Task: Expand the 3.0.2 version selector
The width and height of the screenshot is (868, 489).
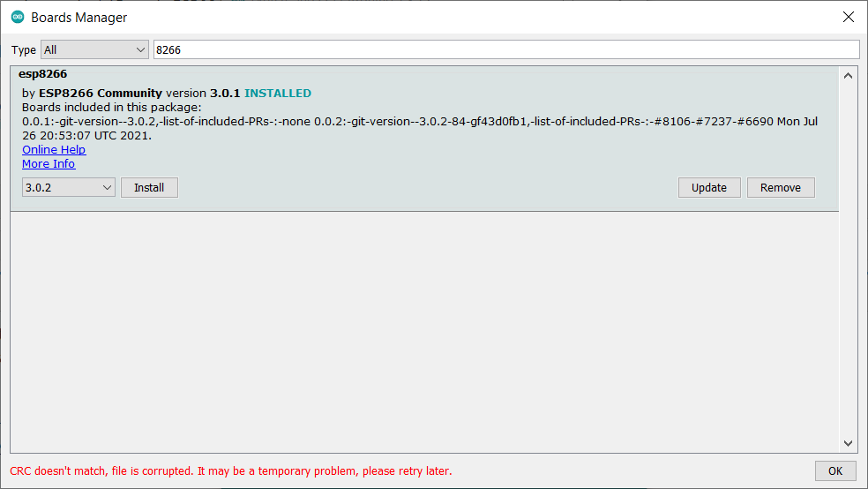Action: [69, 188]
